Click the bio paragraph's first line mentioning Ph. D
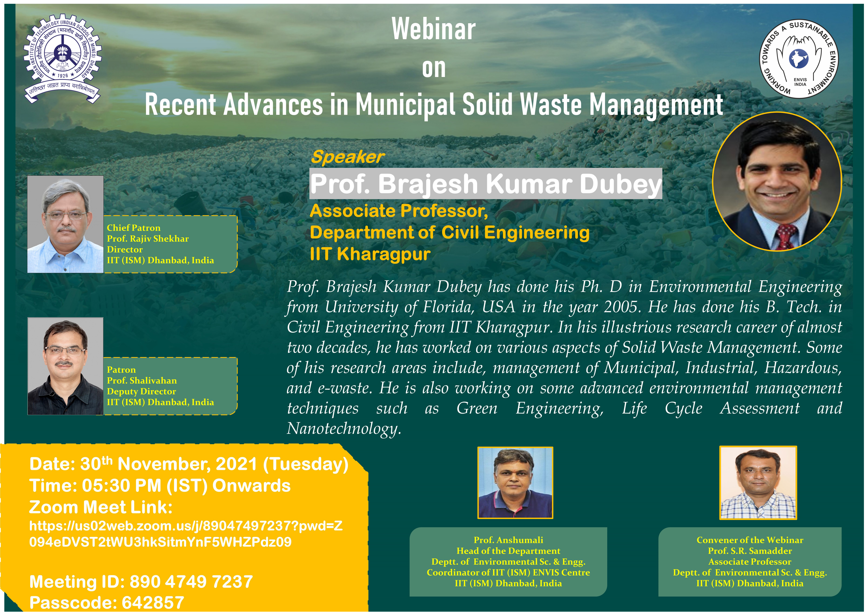Screen dimensions: 868x616 (x=565, y=287)
